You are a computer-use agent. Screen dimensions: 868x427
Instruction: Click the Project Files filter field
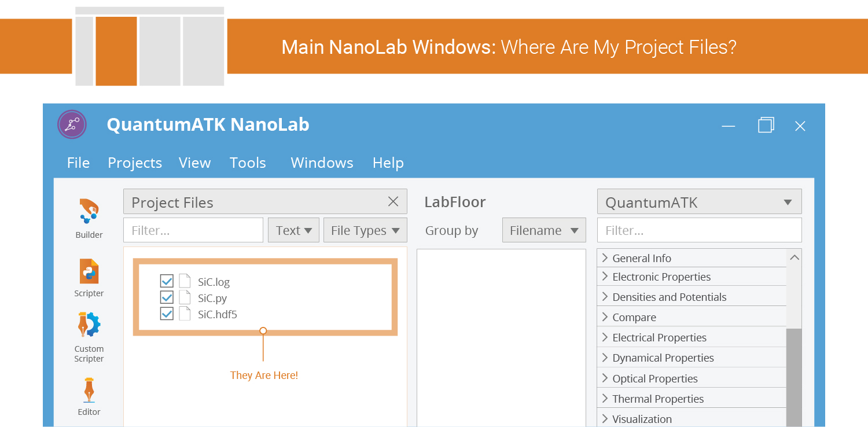pyautogui.click(x=193, y=230)
